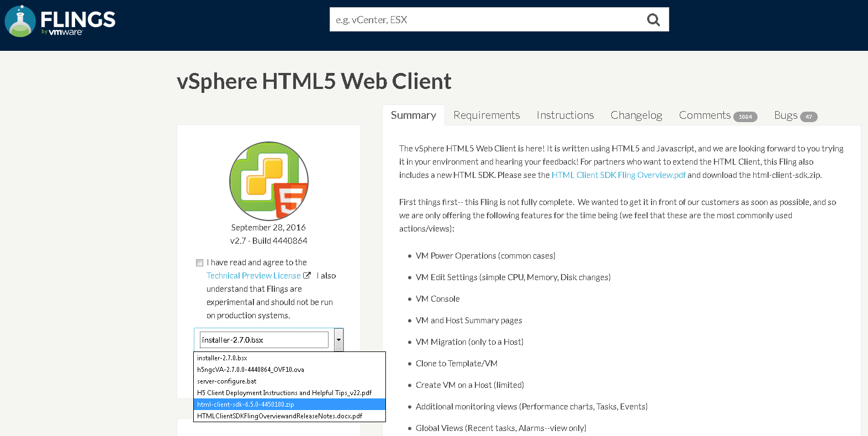Viewport: 868px width, 436px height.
Task: Click the vSphere HTML5 Web Client logo
Action: [269, 181]
